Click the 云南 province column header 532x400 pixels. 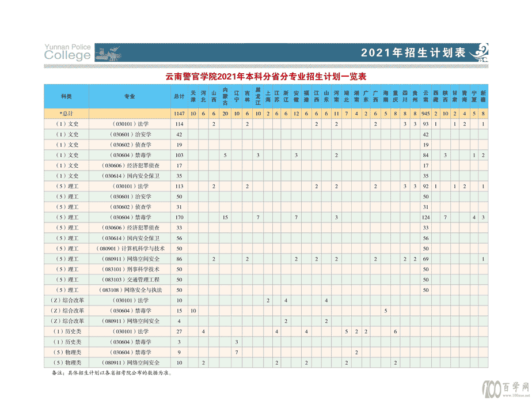(x=426, y=96)
